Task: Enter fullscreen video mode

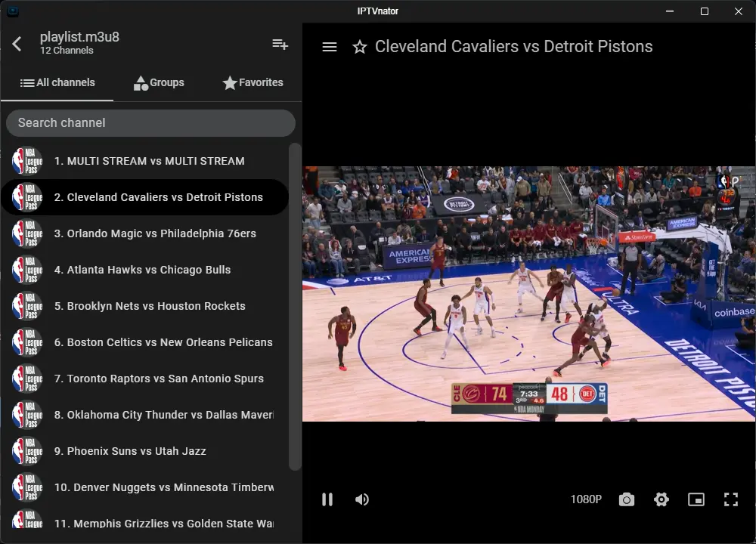Action: tap(731, 499)
